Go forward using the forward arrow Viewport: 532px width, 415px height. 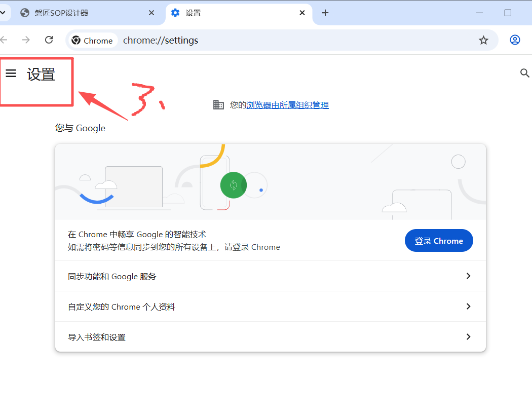pyautogui.click(x=26, y=40)
